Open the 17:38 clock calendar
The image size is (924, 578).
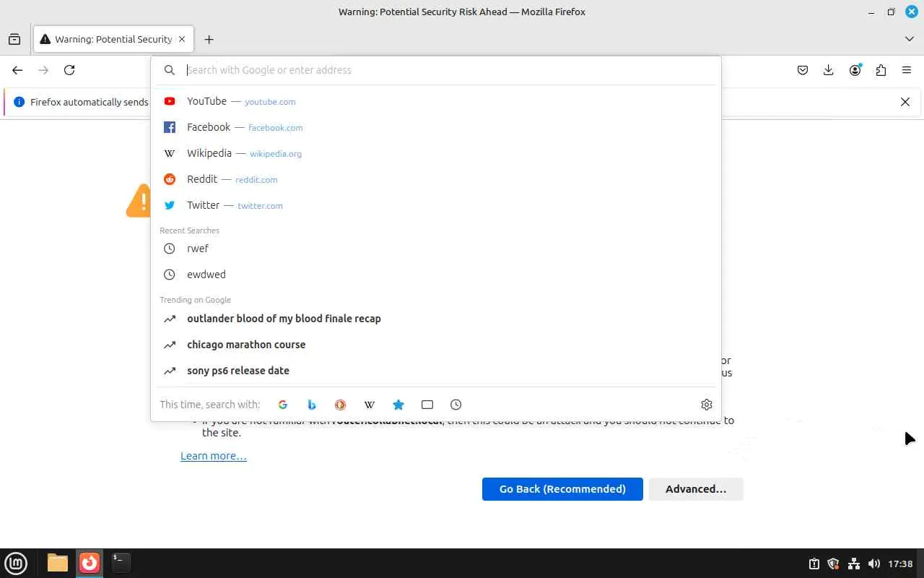tap(901, 564)
